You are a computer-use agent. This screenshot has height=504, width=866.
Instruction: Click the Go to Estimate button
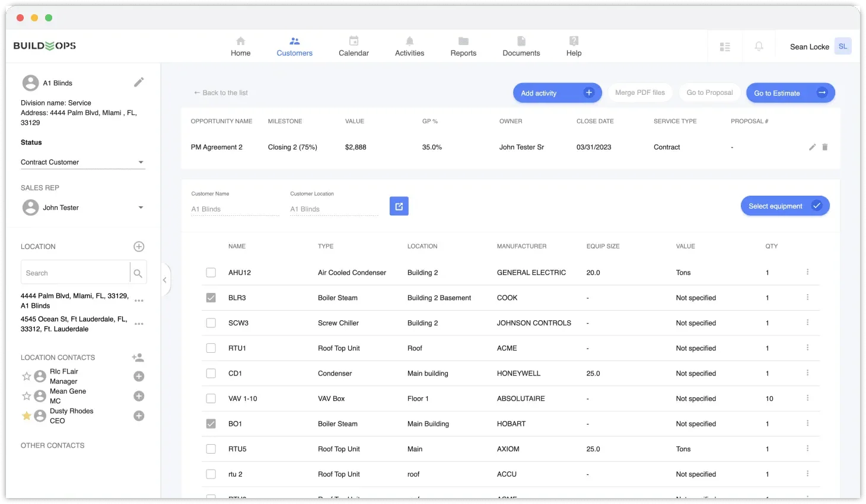[x=790, y=92]
